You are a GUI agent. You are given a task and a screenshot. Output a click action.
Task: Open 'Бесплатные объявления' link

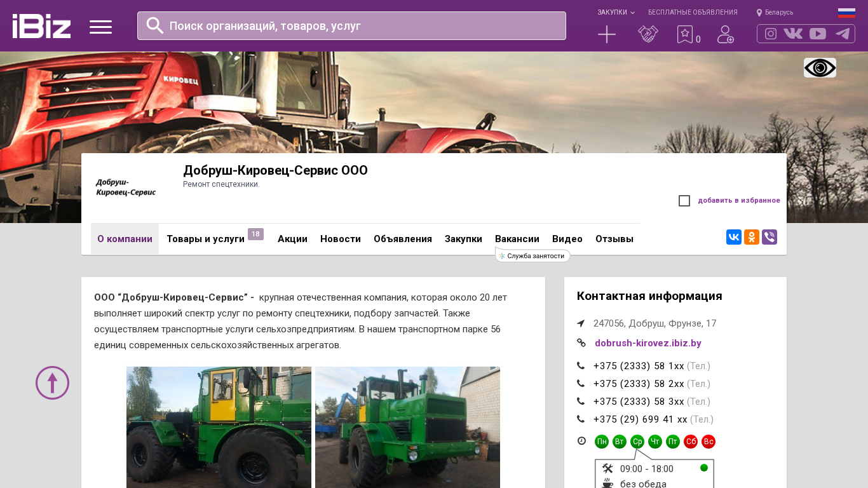693,13
